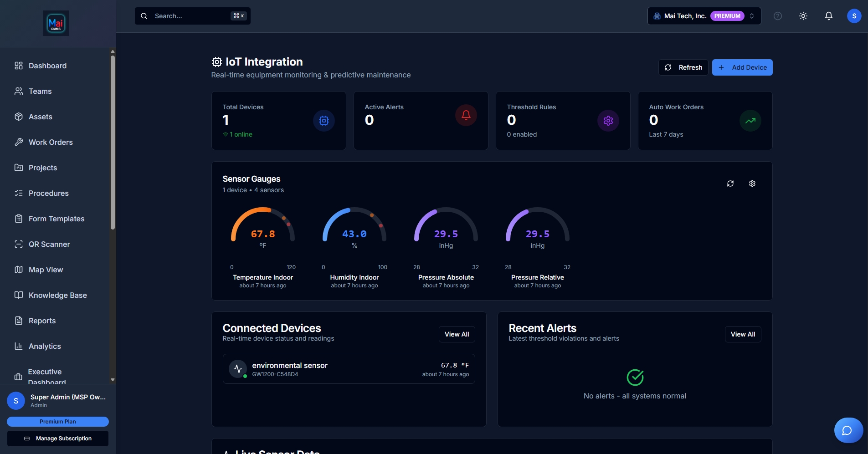Click the Premium Plan progress bar
The height and width of the screenshot is (454, 868).
(x=58, y=421)
